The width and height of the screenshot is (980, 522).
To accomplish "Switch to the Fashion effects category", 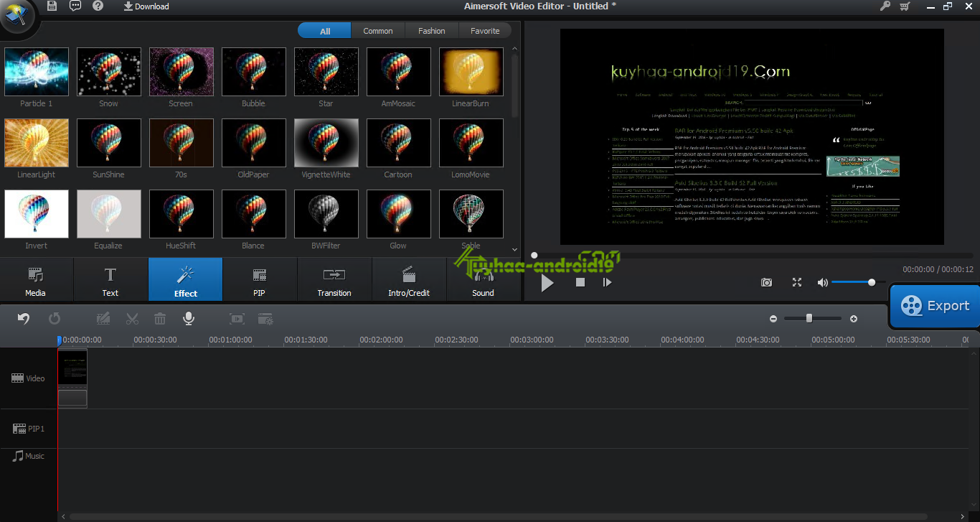I will tap(431, 30).
